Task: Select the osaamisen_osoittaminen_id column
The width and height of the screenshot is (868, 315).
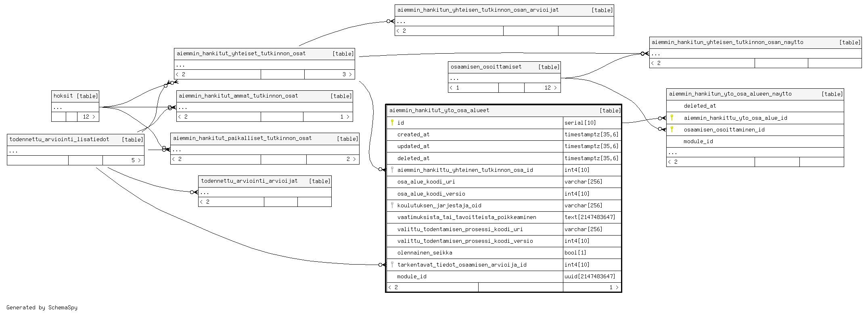Action: pyautogui.click(x=724, y=129)
